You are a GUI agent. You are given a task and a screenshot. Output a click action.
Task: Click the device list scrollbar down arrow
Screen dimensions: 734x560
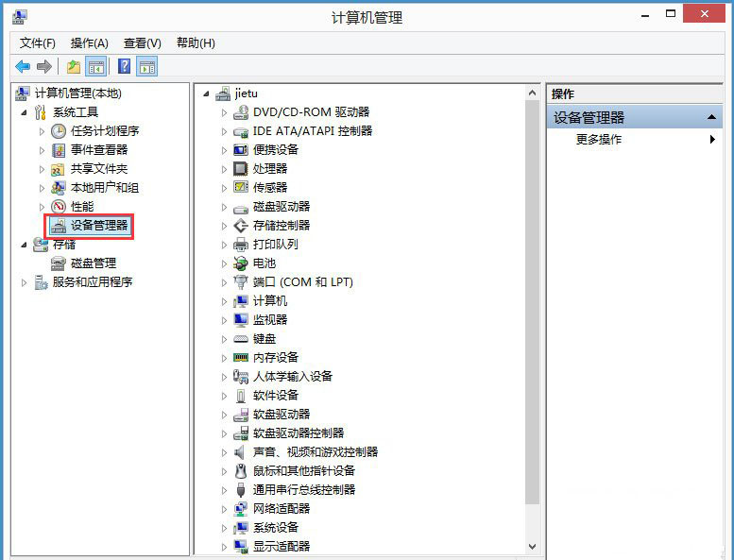[x=532, y=546]
